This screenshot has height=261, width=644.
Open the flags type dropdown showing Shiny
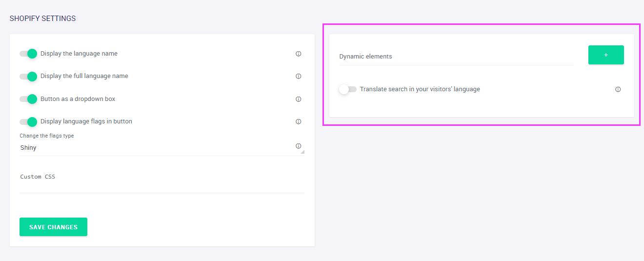(x=162, y=148)
